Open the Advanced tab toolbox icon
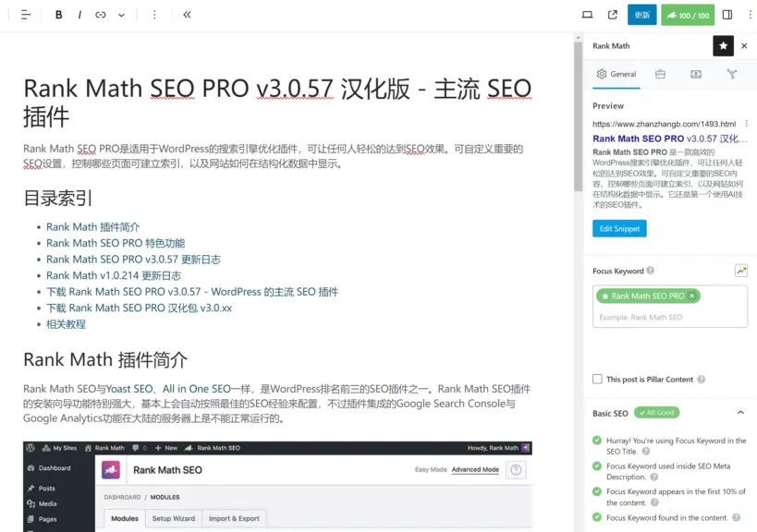The image size is (757, 532). point(660,74)
